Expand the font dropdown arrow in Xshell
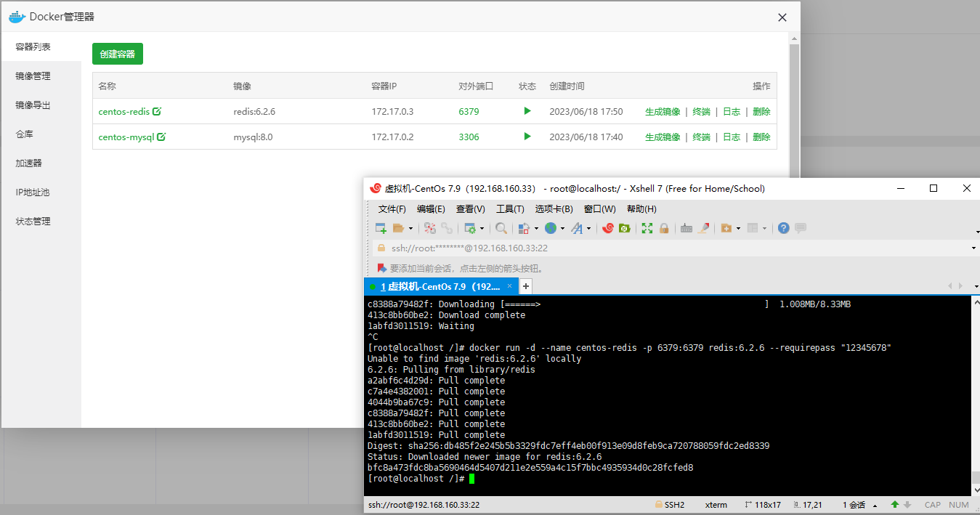This screenshot has width=980, height=515. tap(589, 229)
